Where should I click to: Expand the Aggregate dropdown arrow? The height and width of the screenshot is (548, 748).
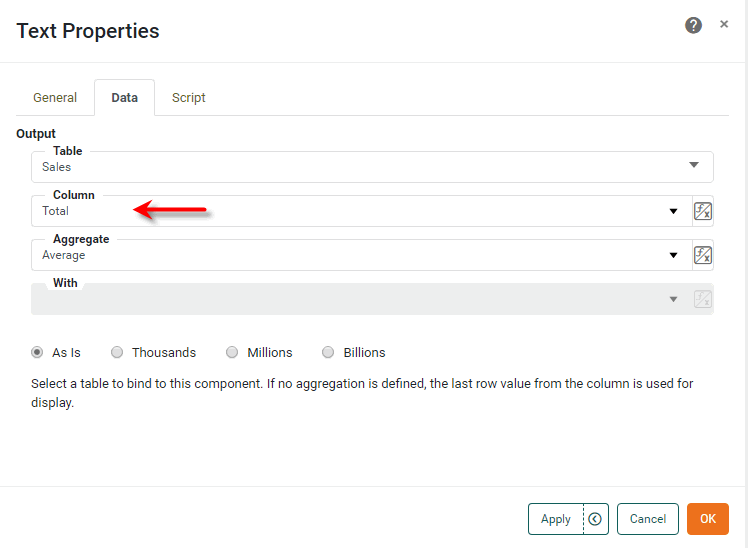(x=674, y=255)
